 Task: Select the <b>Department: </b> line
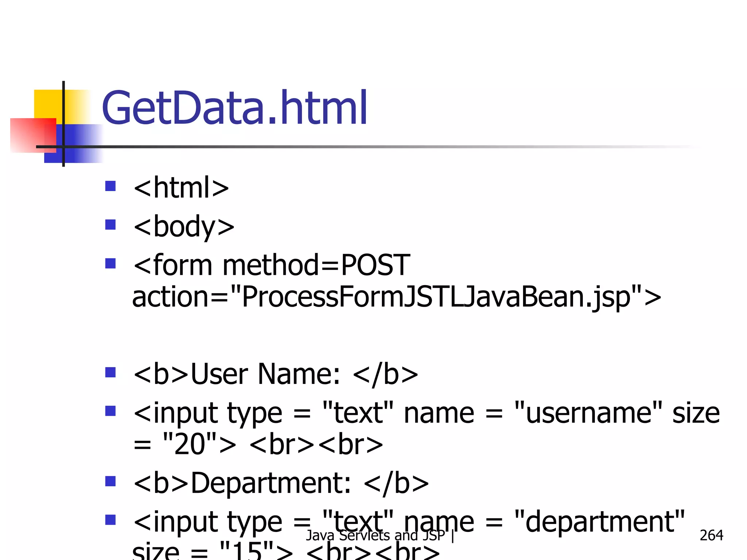pos(281,483)
